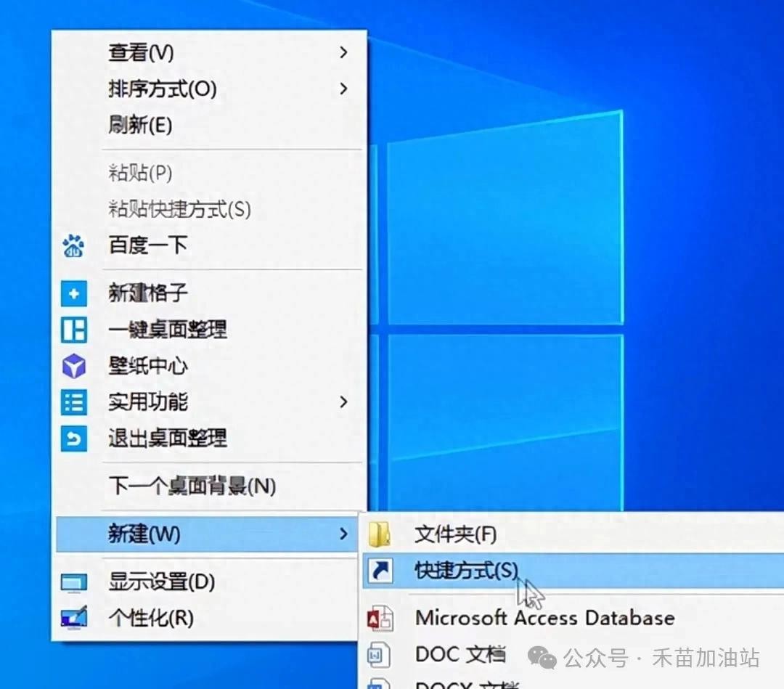Click the Baidu paw icon

click(73, 245)
